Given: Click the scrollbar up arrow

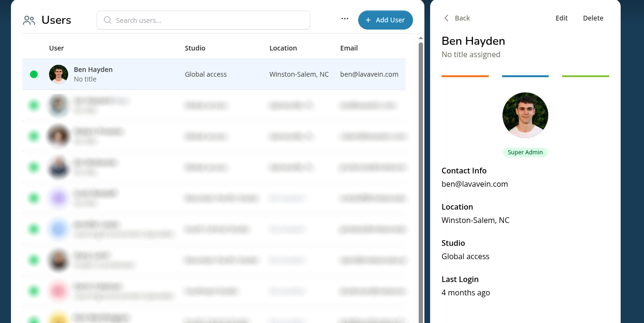Looking at the screenshot, I should click(x=421, y=38).
